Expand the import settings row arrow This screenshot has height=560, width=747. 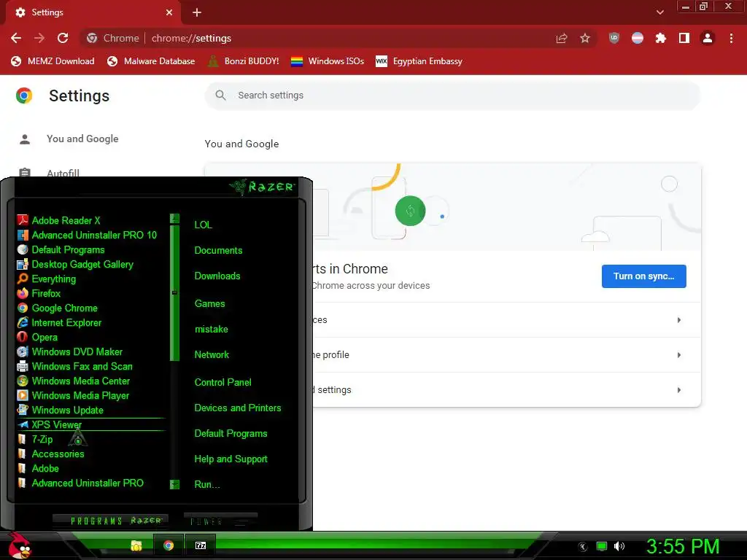679,390
